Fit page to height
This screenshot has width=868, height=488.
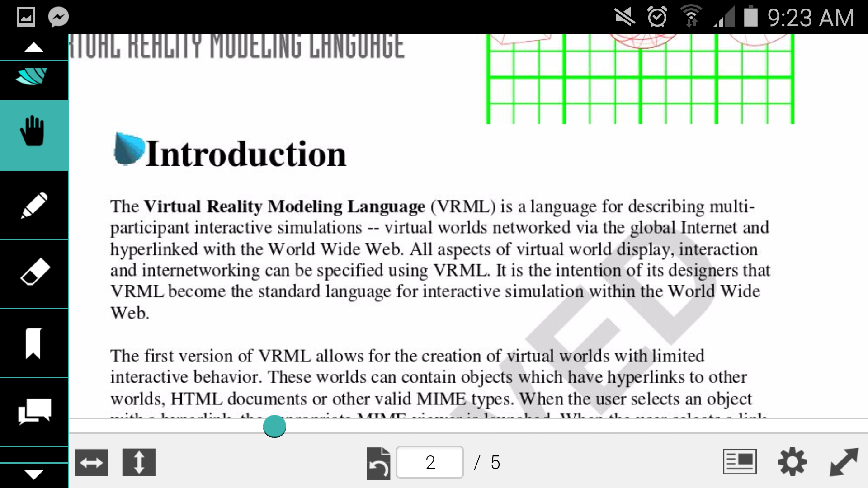(x=139, y=462)
